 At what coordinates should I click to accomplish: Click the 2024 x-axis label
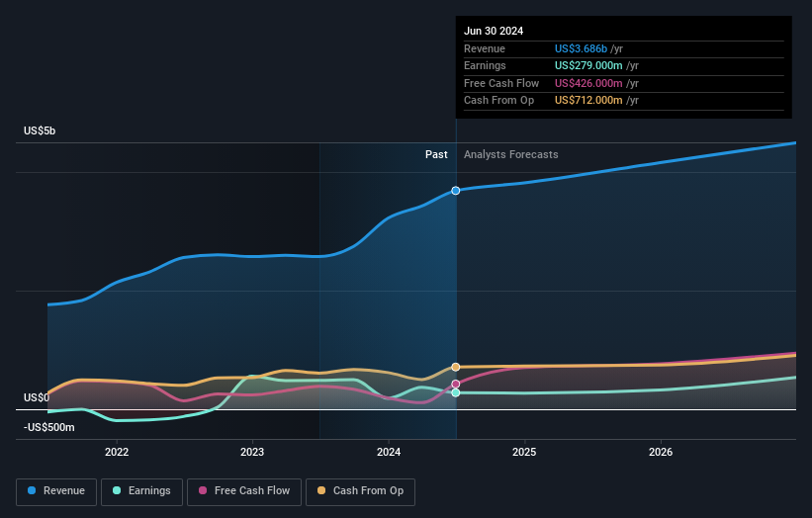click(389, 452)
